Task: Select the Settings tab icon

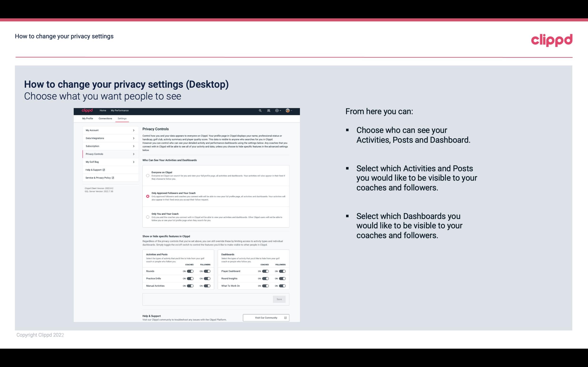Action: [x=122, y=118]
